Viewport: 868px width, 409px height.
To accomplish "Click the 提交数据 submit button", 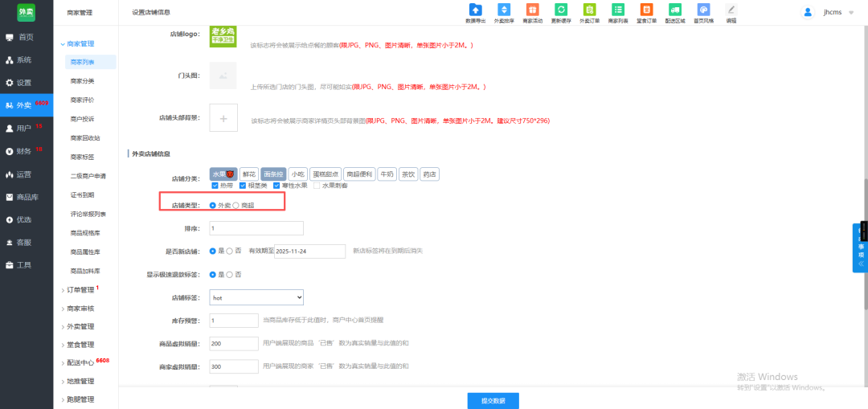I will [493, 400].
